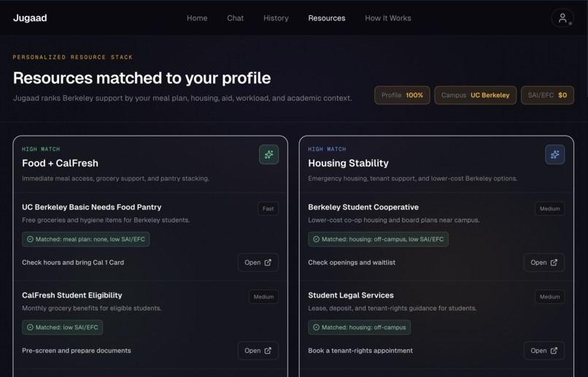Viewport: 588px width, 377px height.
Task: Open the user profile icon
Action: coord(562,18)
